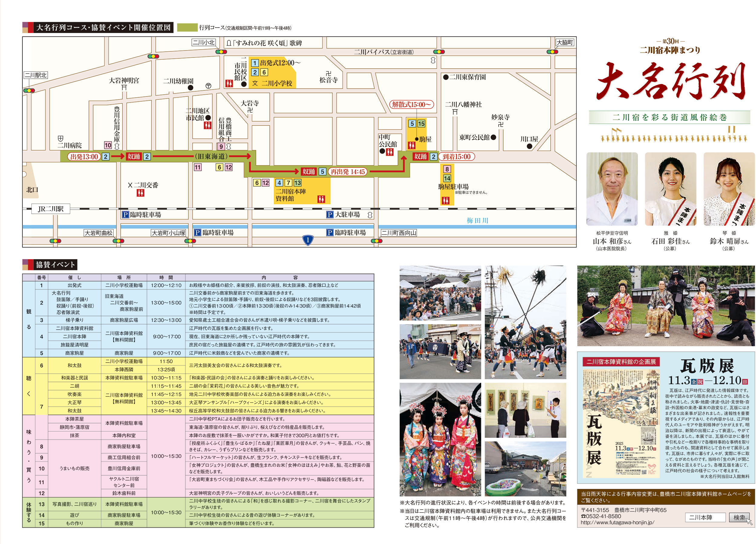The image size is (756, 544).
Task: Click the hospital symbol above 二川病院
Action: coord(60,138)
